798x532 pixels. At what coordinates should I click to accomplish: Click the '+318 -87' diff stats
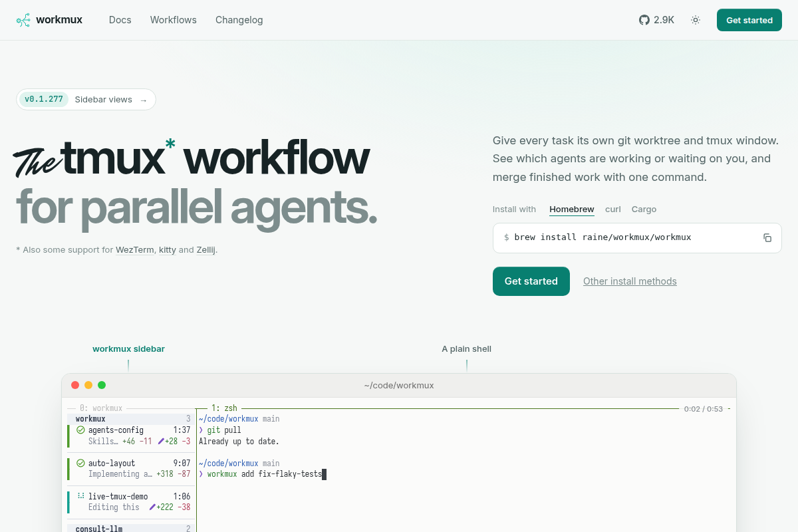[x=173, y=474]
